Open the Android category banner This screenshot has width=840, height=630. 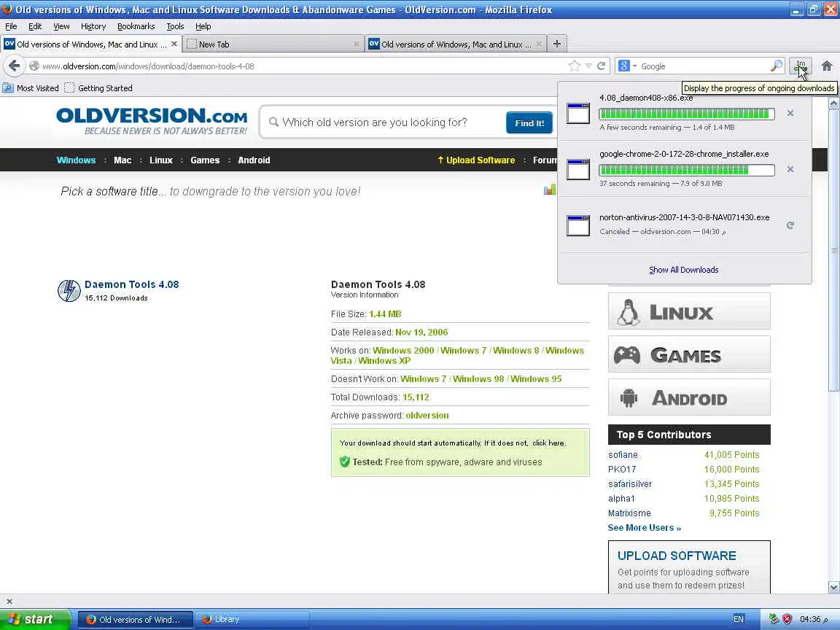689,397
